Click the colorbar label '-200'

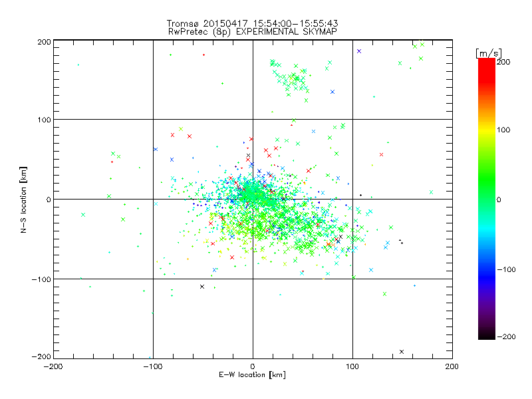tap(506, 336)
